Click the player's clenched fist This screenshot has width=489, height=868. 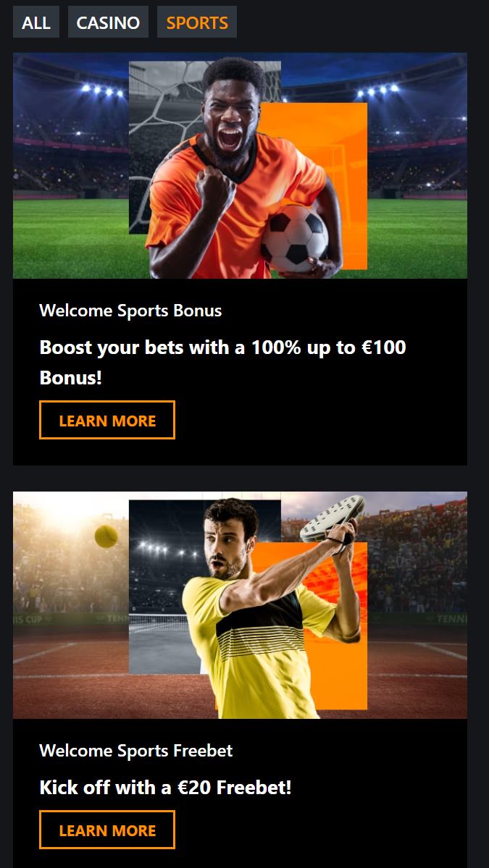(215, 187)
